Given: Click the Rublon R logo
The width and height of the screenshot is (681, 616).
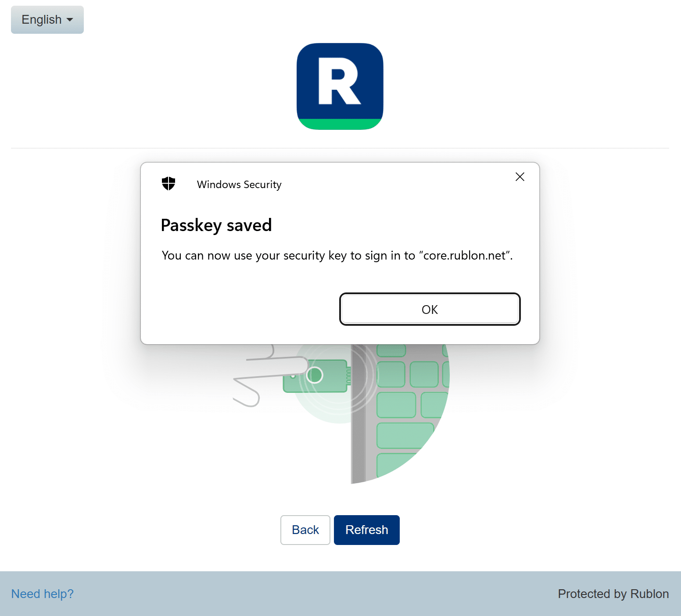Looking at the screenshot, I should [x=340, y=86].
